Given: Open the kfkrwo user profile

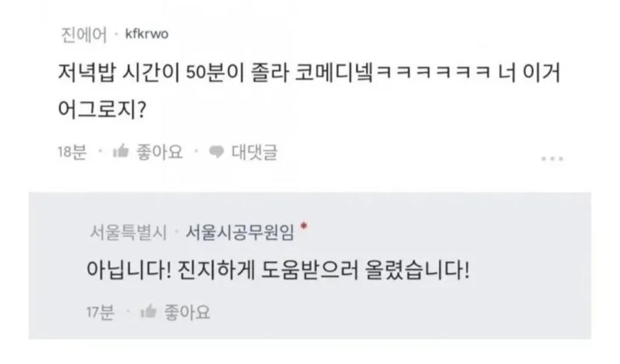Looking at the screenshot, I should pyautogui.click(x=146, y=34).
